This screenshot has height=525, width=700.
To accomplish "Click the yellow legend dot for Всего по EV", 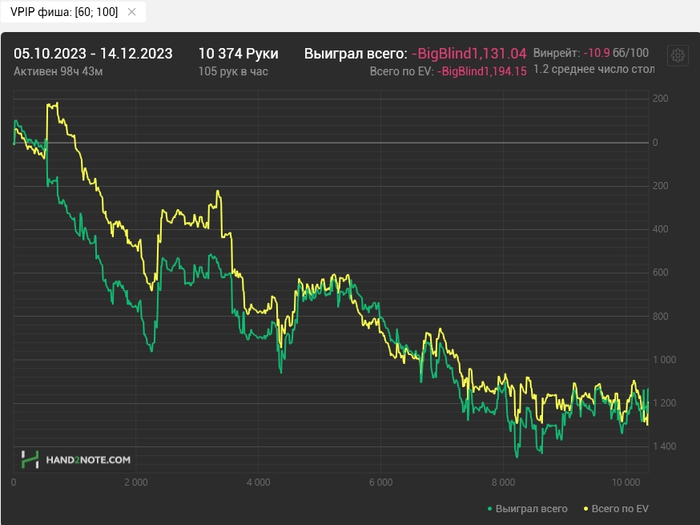I will point(586,508).
